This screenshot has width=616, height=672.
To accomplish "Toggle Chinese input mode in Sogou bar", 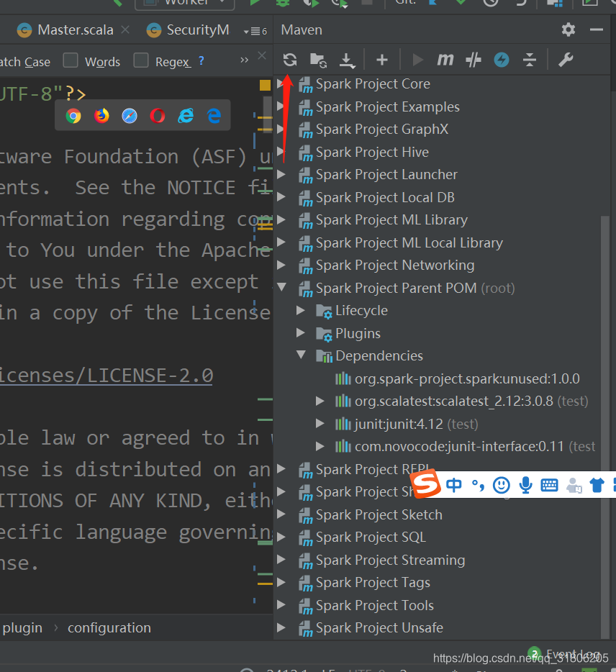I will 454,485.
